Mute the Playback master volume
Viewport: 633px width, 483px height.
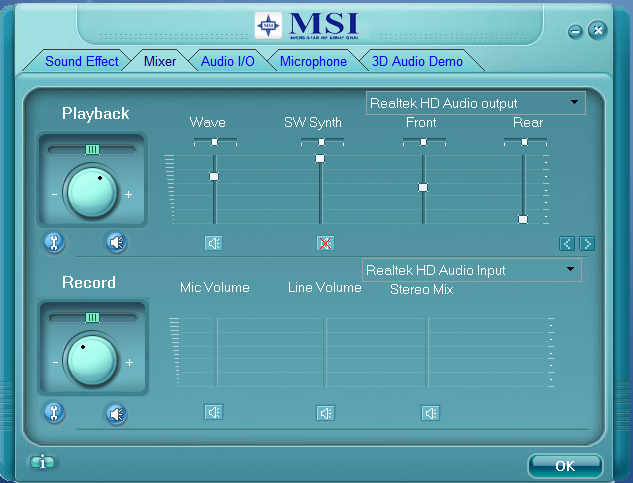117,241
